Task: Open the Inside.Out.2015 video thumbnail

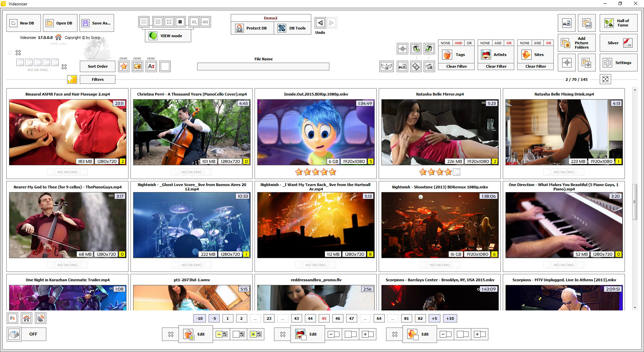Action: pos(316,132)
